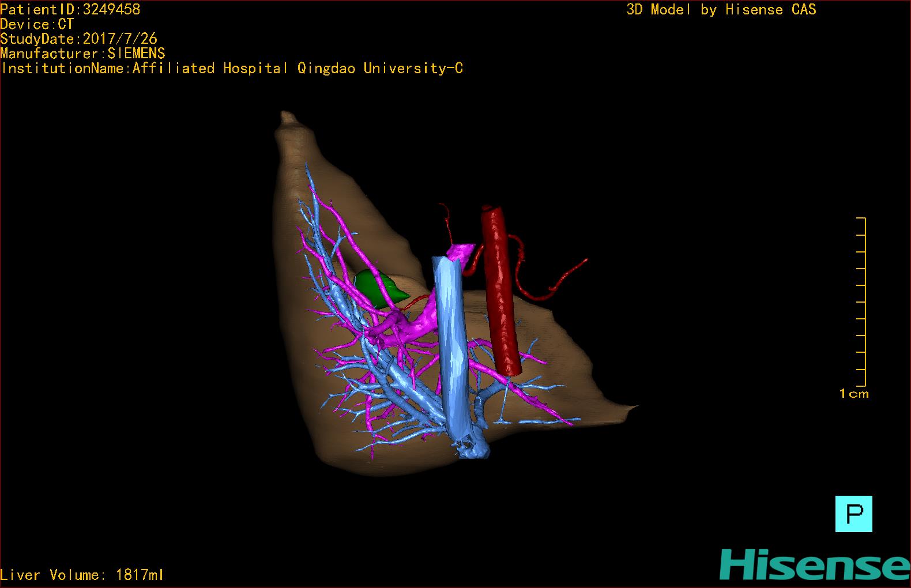Click the vertical scale ruler
Screen dimensions: 911x588
[861, 302]
